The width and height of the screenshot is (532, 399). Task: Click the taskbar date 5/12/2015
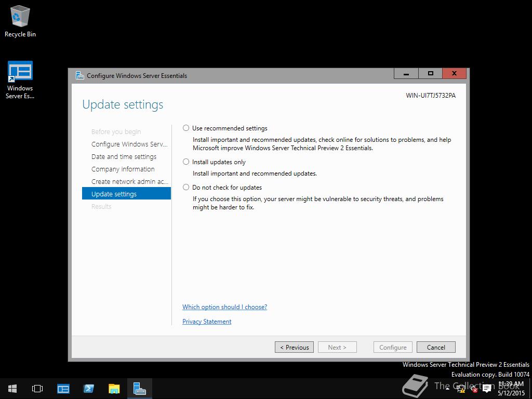click(511, 393)
